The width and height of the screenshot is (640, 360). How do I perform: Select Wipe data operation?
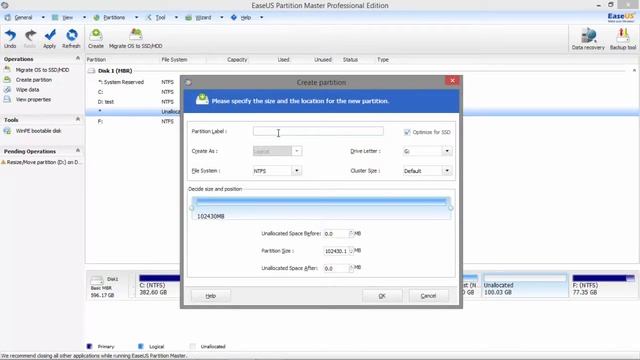coord(27,89)
